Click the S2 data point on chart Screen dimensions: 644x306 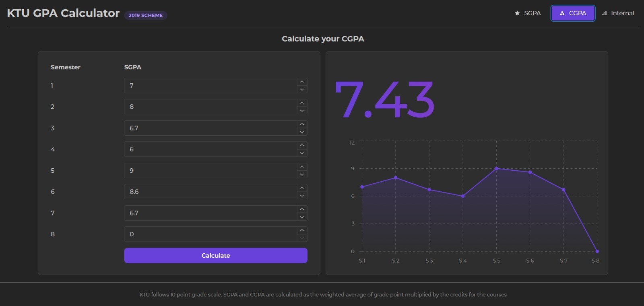(396, 178)
